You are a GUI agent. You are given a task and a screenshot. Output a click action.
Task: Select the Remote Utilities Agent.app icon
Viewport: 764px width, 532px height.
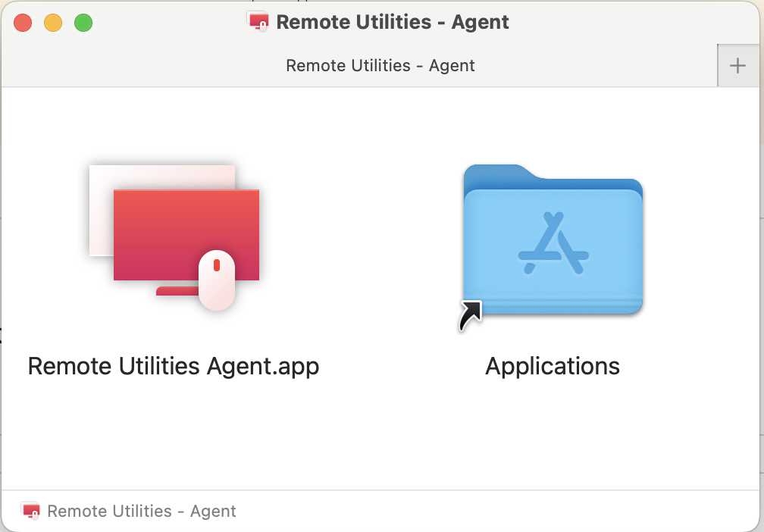click(x=173, y=236)
